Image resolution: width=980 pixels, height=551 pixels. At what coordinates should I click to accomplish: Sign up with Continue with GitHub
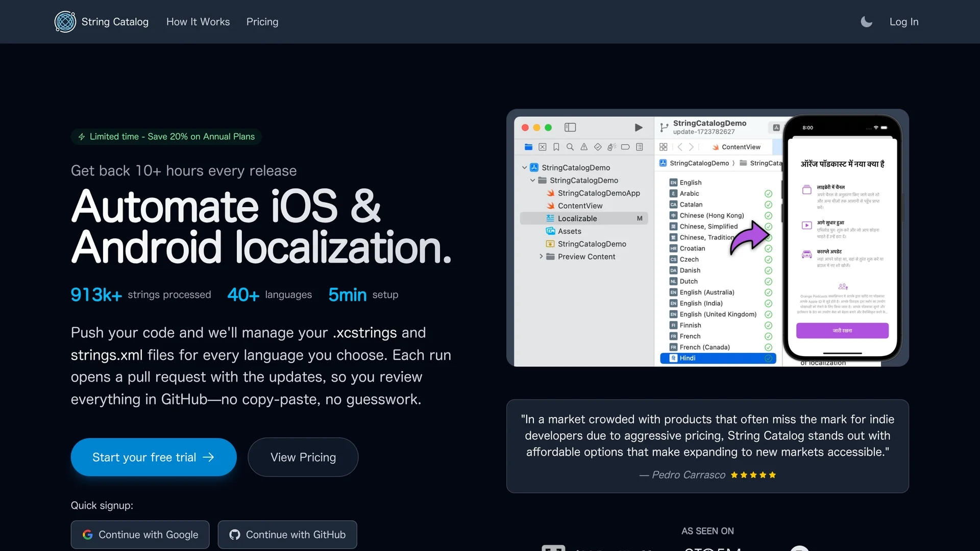[x=287, y=534]
